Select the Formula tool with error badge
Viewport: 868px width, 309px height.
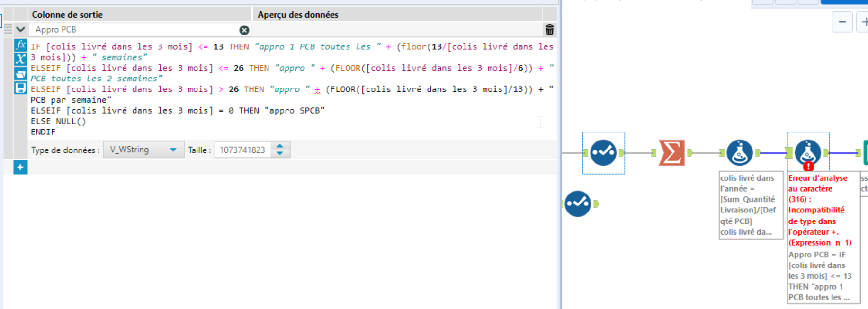coord(807,152)
